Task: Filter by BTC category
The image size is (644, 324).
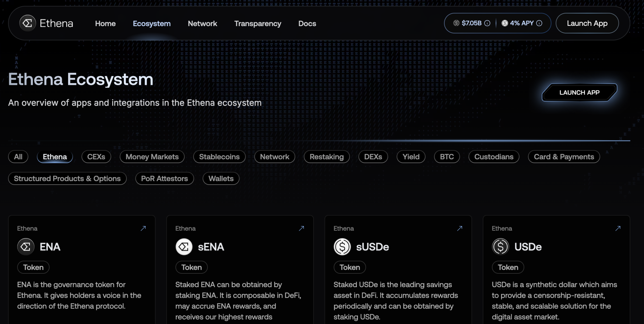Action: 447,157
